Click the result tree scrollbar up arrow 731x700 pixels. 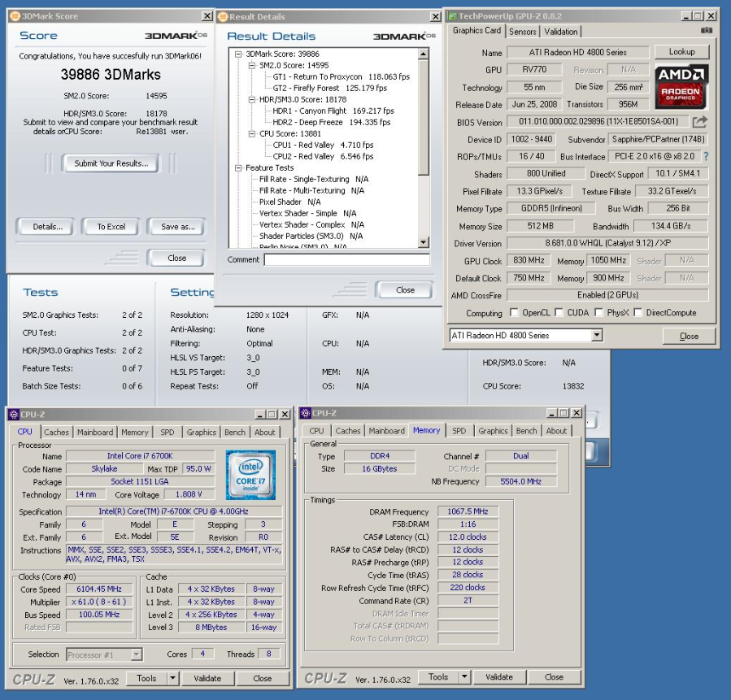tap(424, 54)
